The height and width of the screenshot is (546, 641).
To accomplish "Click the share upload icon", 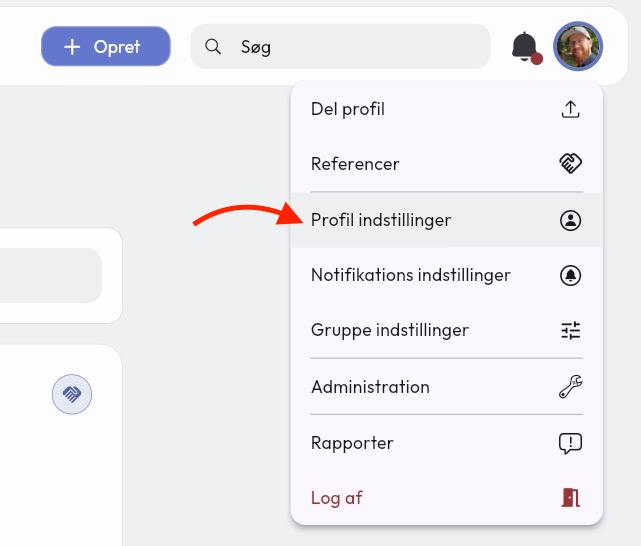I will pyautogui.click(x=570, y=109).
